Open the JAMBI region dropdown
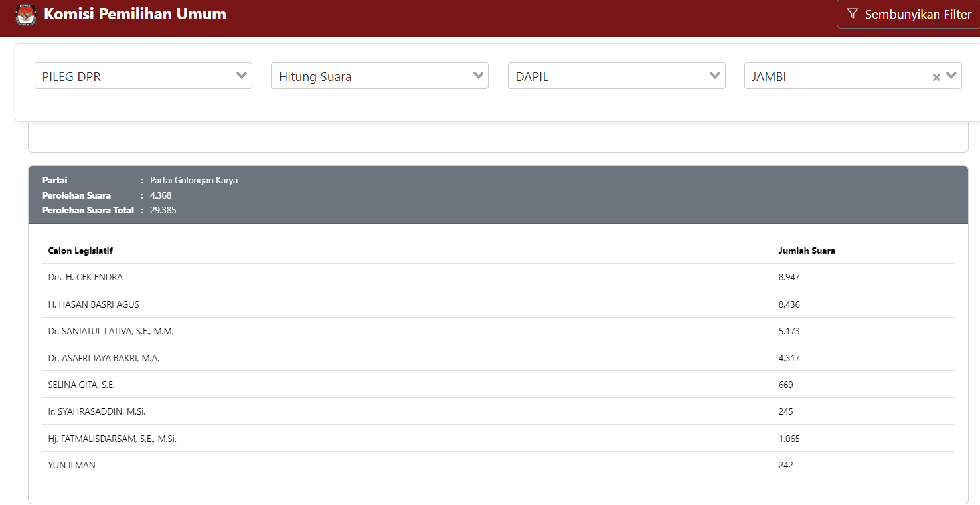 pyautogui.click(x=853, y=76)
